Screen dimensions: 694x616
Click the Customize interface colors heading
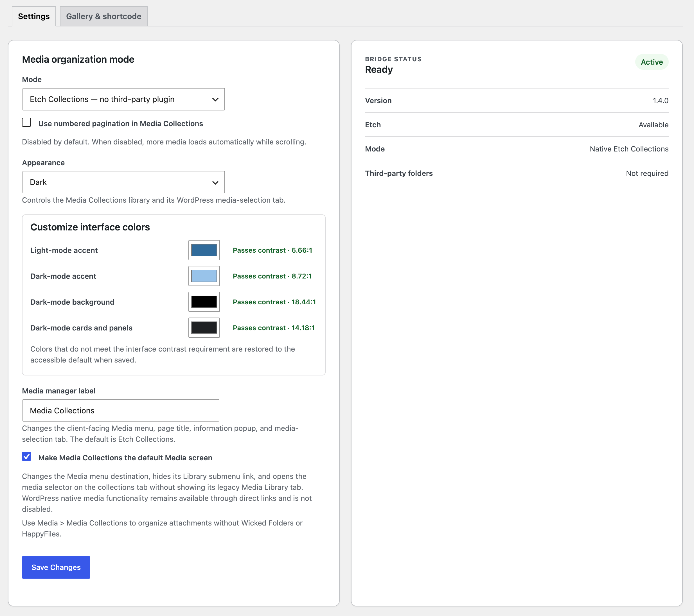point(90,227)
